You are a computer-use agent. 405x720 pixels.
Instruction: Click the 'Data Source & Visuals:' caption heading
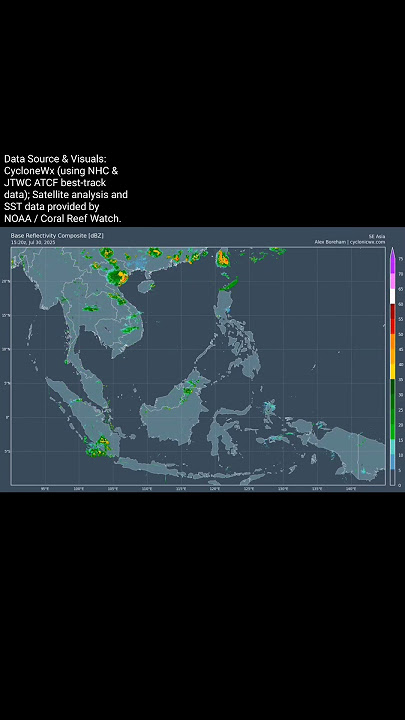pos(55,159)
